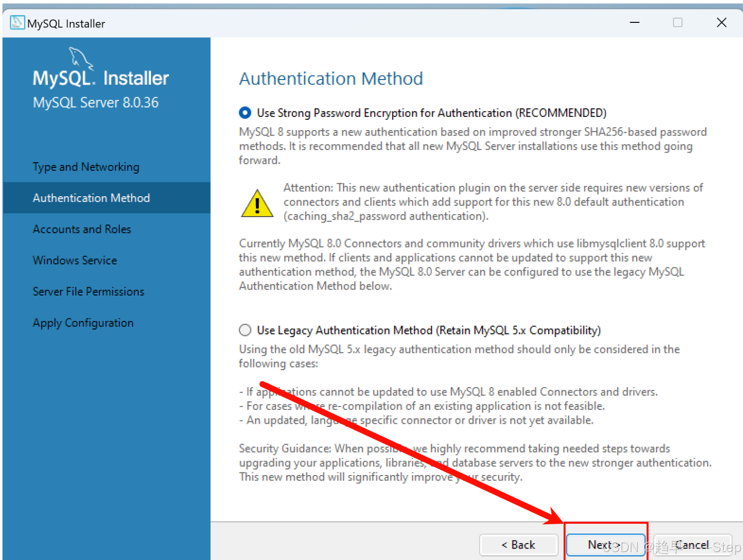Click the Authentication Method page heading

[x=331, y=79]
